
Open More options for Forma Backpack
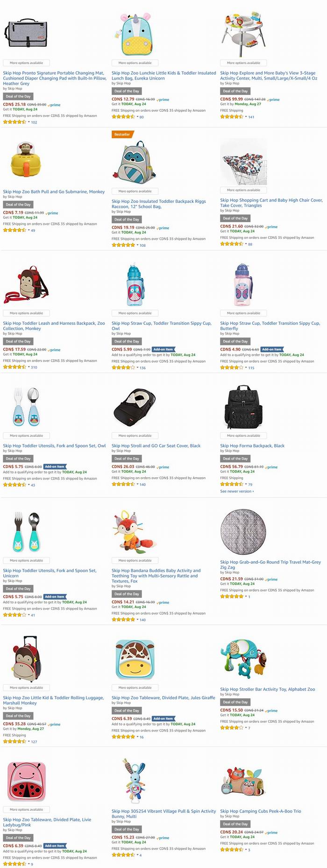(x=243, y=435)
